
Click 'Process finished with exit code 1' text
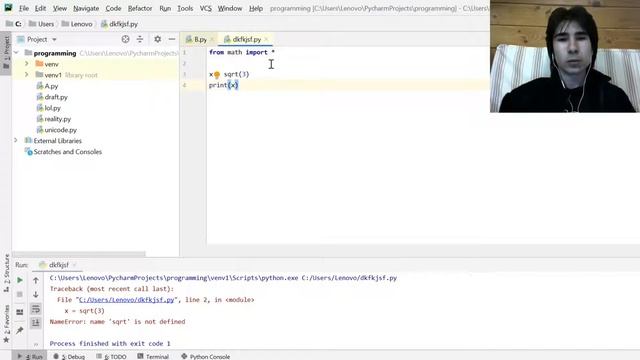(110, 344)
